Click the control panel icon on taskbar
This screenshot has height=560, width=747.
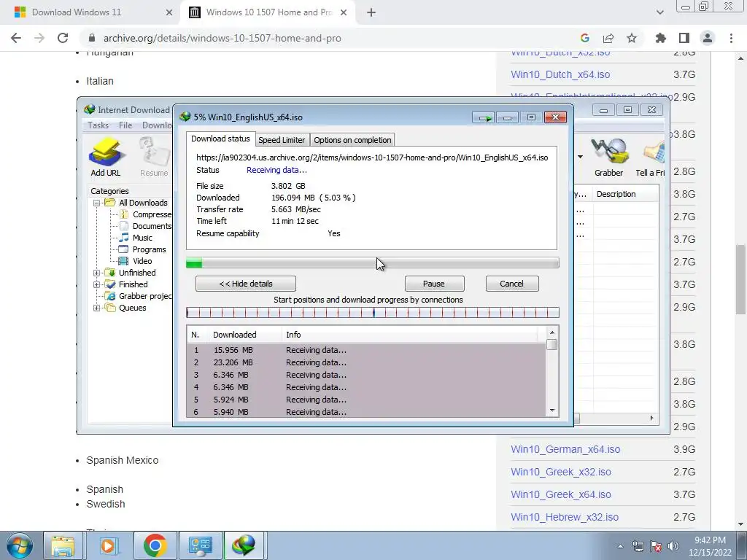(x=200, y=545)
